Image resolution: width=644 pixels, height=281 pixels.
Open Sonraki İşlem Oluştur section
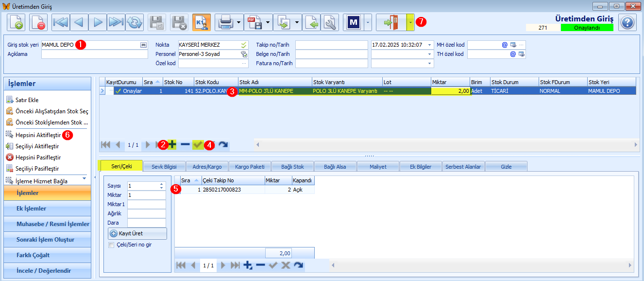click(47, 240)
